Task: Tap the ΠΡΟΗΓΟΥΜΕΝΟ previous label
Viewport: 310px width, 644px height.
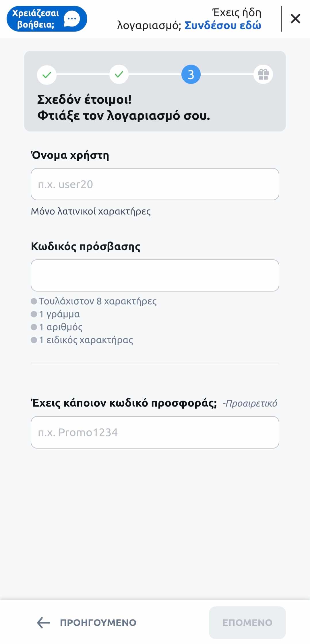Action: click(x=98, y=622)
